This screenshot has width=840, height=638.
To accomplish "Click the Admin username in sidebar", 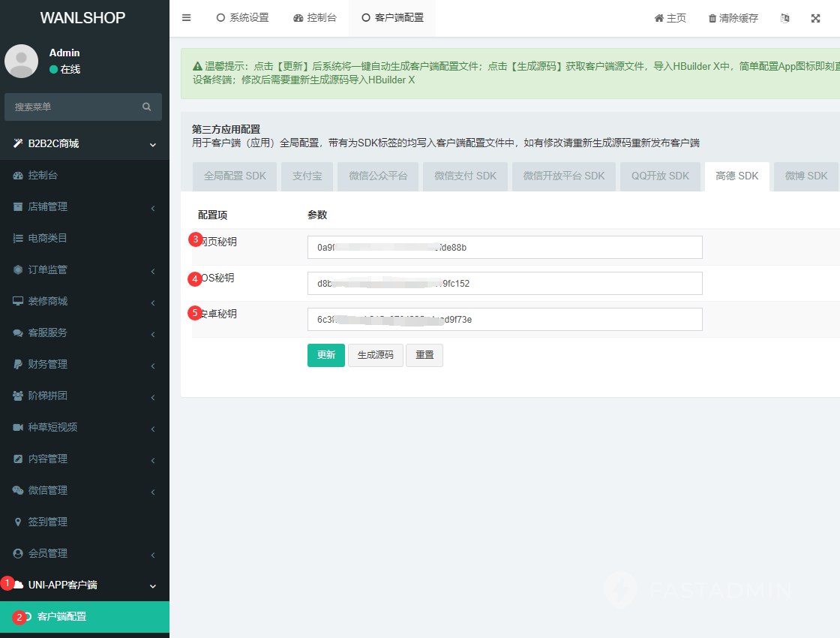I will tap(64, 53).
